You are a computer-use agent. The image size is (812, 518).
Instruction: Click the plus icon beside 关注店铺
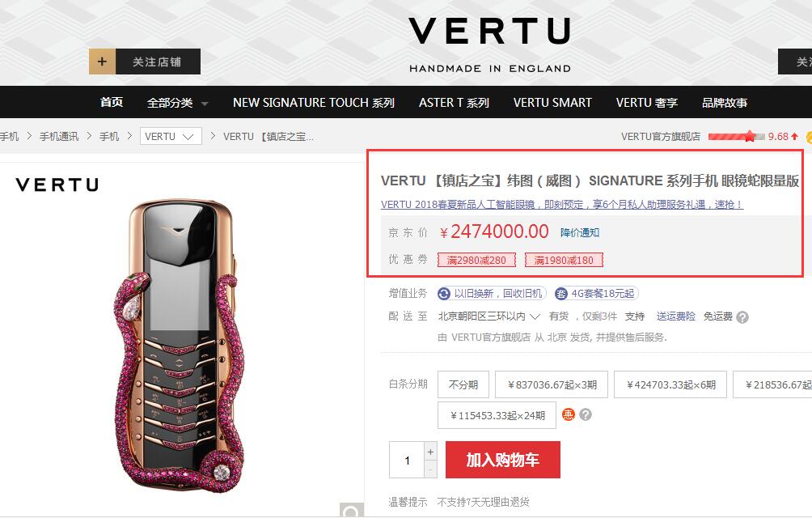pos(102,62)
